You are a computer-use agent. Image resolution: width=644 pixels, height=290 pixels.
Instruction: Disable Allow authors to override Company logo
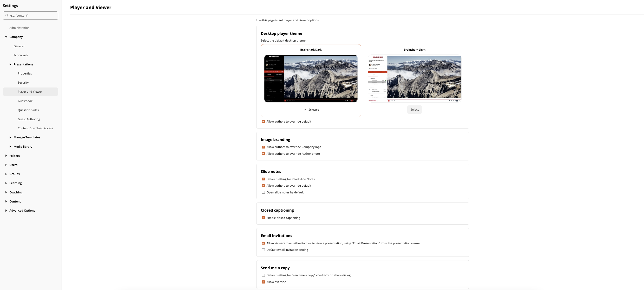(263, 147)
